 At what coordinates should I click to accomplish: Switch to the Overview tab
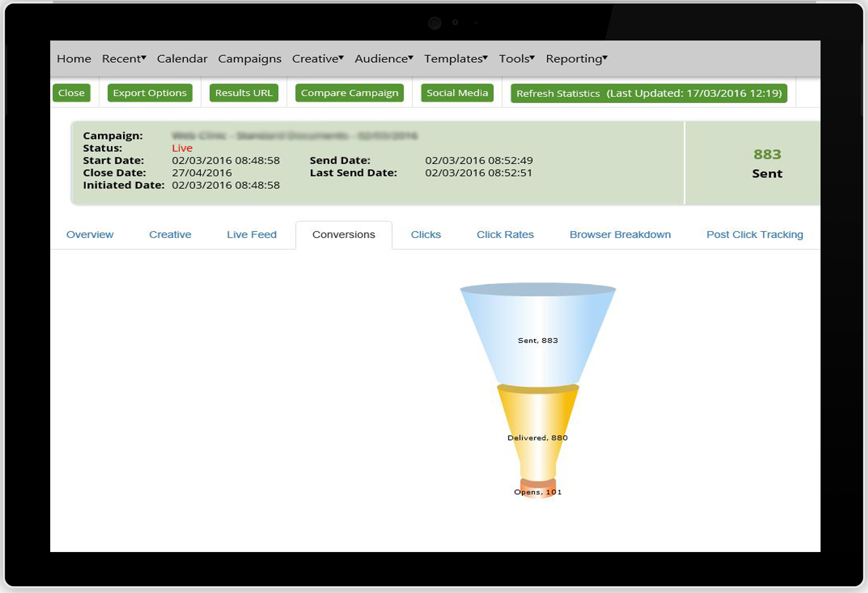pos(90,234)
